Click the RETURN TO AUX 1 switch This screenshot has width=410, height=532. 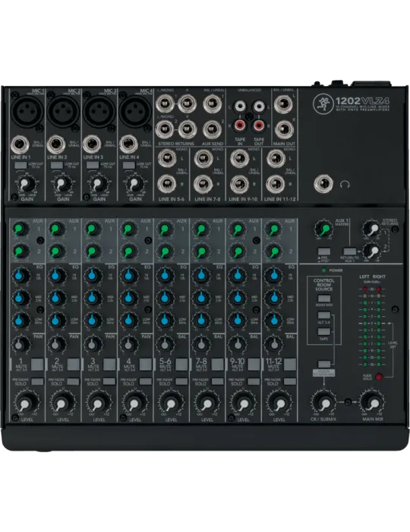click(x=349, y=252)
